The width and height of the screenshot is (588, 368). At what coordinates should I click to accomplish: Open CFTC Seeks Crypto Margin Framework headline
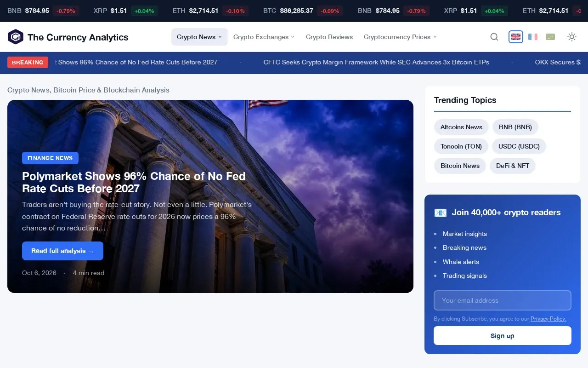pyautogui.click(x=376, y=62)
